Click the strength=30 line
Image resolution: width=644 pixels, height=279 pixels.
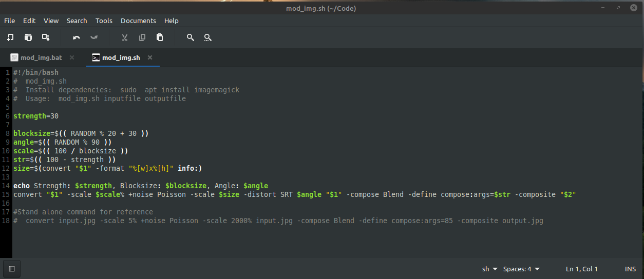click(x=36, y=116)
